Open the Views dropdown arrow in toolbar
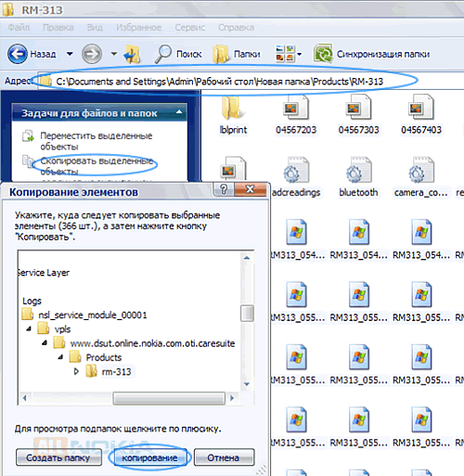 pos(299,54)
